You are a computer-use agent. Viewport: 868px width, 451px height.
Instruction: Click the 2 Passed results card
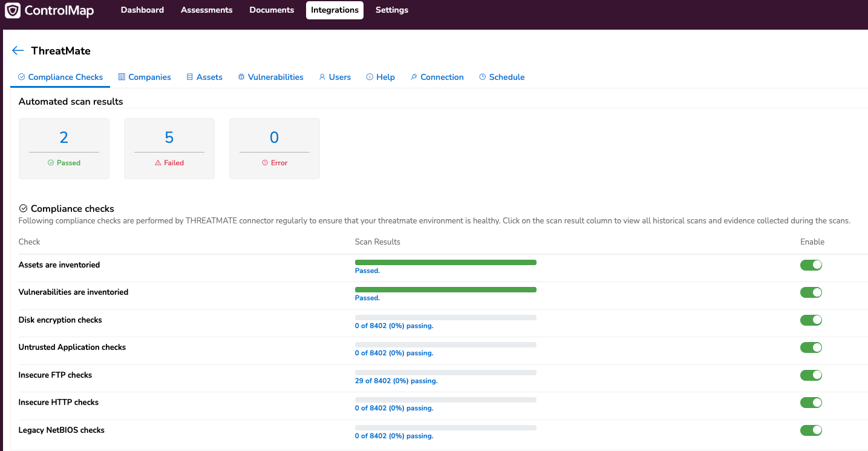pyautogui.click(x=64, y=148)
